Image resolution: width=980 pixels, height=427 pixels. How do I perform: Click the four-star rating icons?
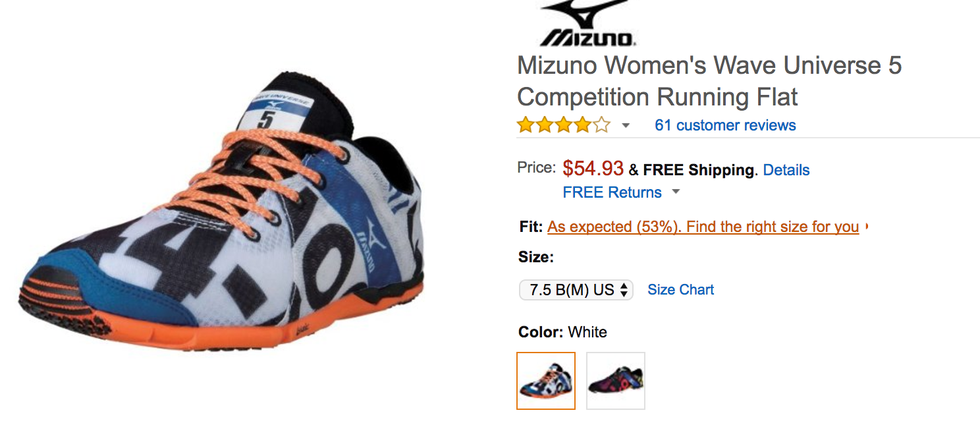tap(563, 125)
